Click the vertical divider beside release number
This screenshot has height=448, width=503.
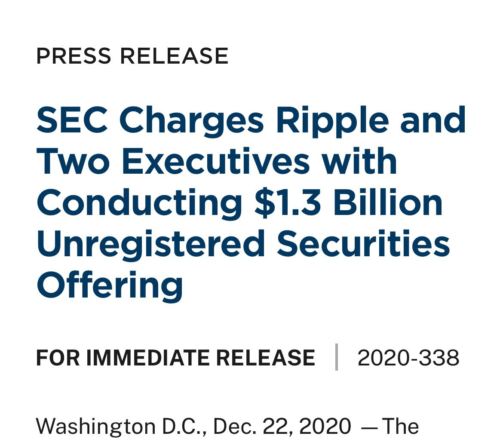click(337, 357)
